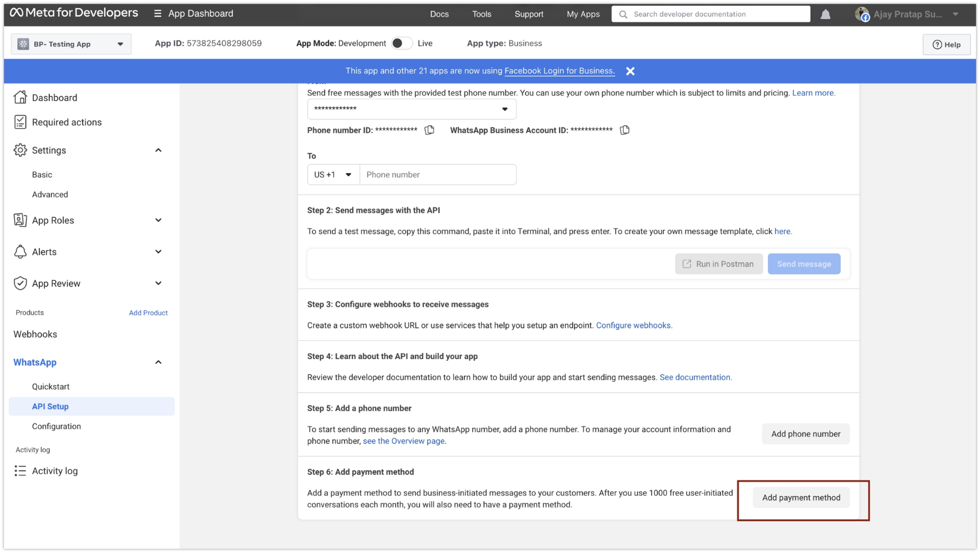The image size is (980, 553).
Task: Click the Add payment method button
Action: pos(801,497)
